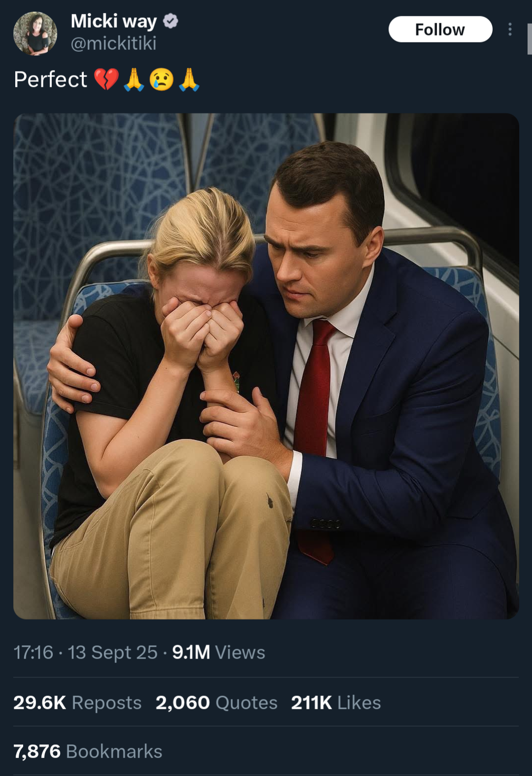Screen dimensions: 532x776
Task: Open the tweet's attached photo
Action: pos(266,366)
